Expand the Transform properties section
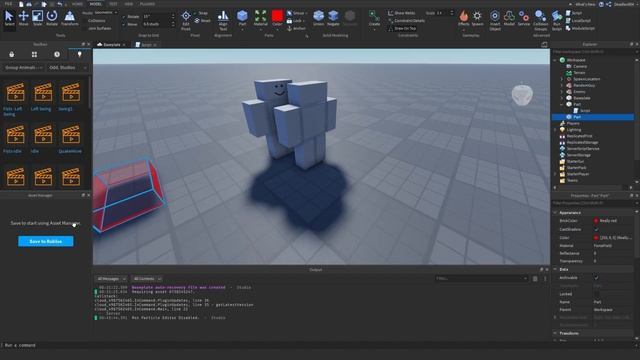The width and height of the screenshot is (640, 360). (555, 333)
